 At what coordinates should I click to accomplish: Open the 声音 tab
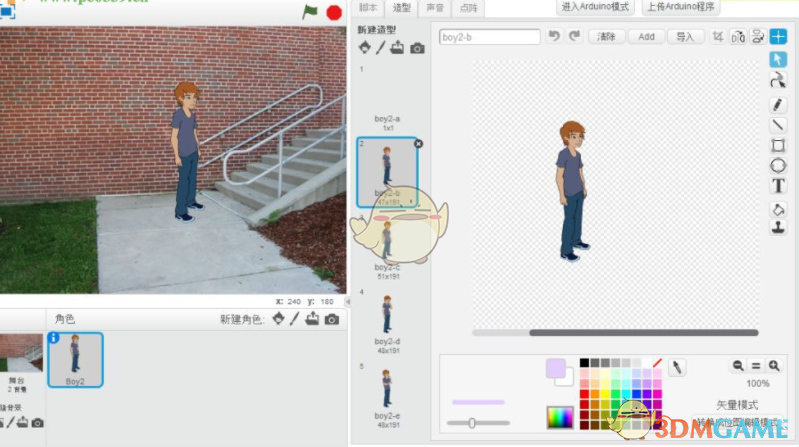[435, 8]
